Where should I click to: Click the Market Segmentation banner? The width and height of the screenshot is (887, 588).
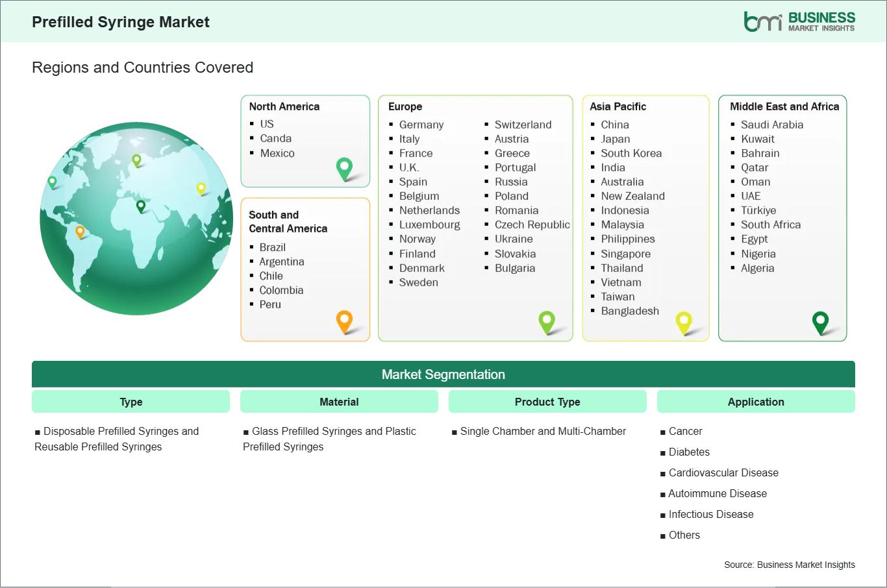pyautogui.click(x=443, y=374)
